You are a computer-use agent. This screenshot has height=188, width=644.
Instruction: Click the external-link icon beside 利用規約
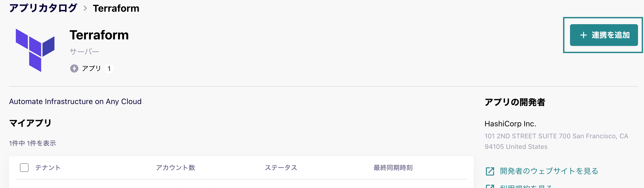(490, 186)
